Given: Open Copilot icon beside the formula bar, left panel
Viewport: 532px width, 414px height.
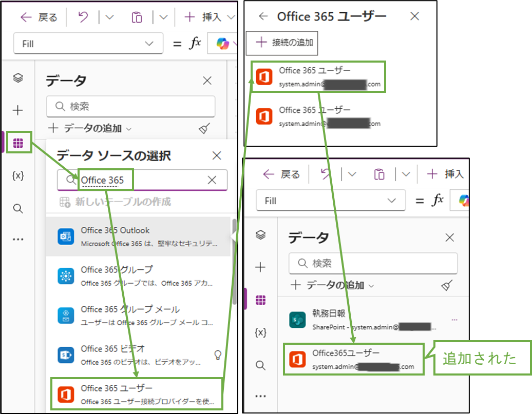Looking at the screenshot, I should point(222,44).
